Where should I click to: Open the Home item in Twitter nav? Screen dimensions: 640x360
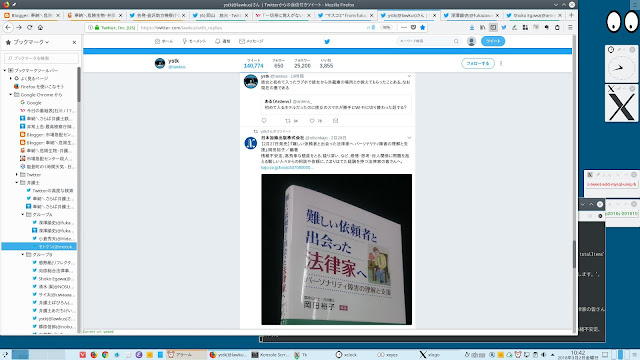pyautogui.click(x=164, y=41)
